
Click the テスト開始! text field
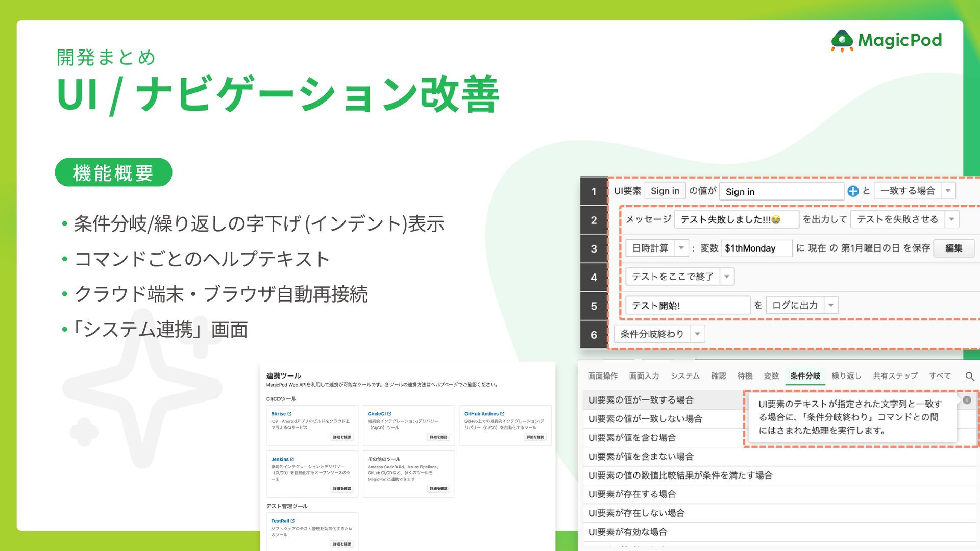688,305
